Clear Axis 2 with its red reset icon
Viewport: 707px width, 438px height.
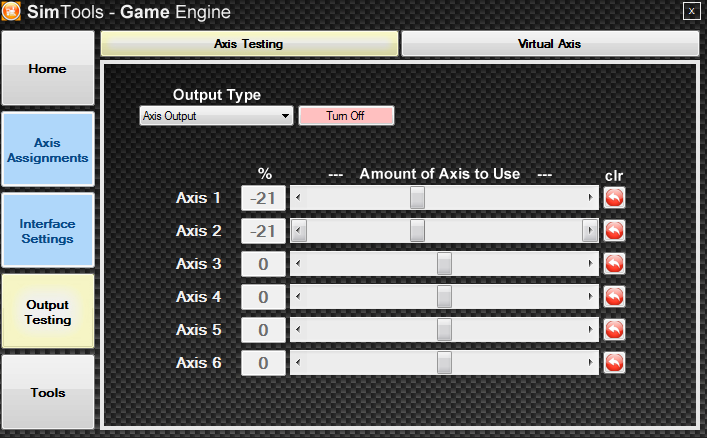(614, 231)
